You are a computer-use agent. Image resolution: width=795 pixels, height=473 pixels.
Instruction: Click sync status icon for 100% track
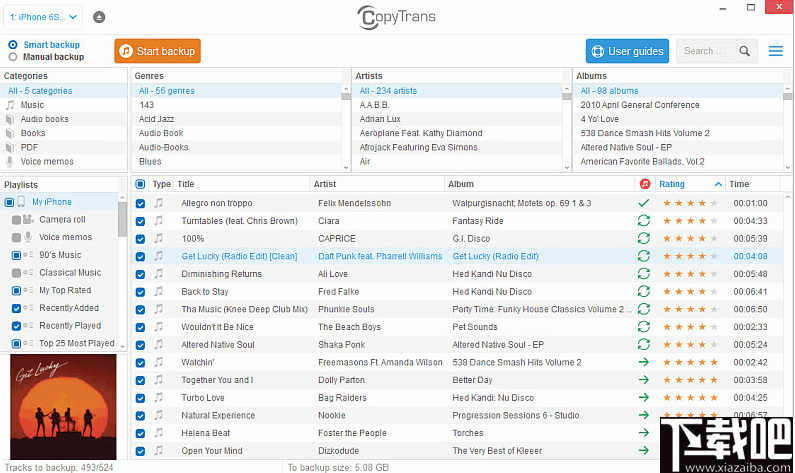click(x=644, y=238)
